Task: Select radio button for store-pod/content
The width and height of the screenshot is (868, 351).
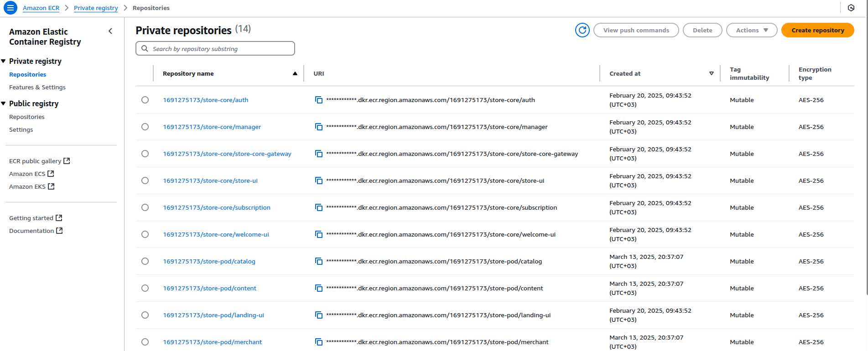Action: 145,288
